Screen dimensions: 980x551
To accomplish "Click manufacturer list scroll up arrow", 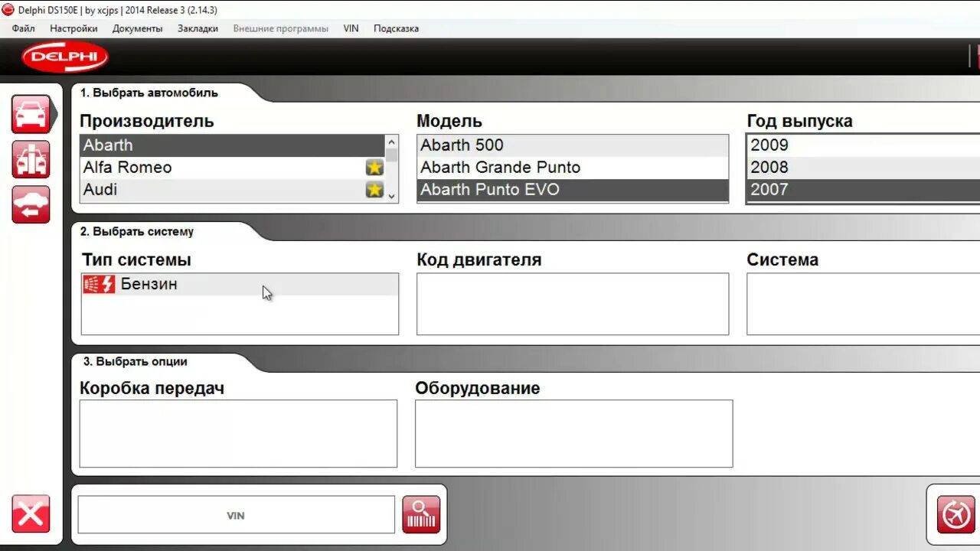I will 392,142.
